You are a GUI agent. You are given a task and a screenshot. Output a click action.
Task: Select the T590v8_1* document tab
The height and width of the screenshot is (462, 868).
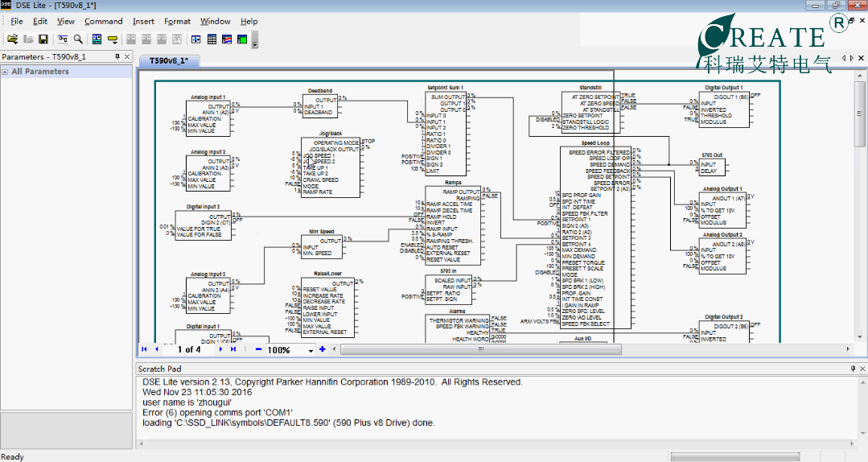click(169, 60)
